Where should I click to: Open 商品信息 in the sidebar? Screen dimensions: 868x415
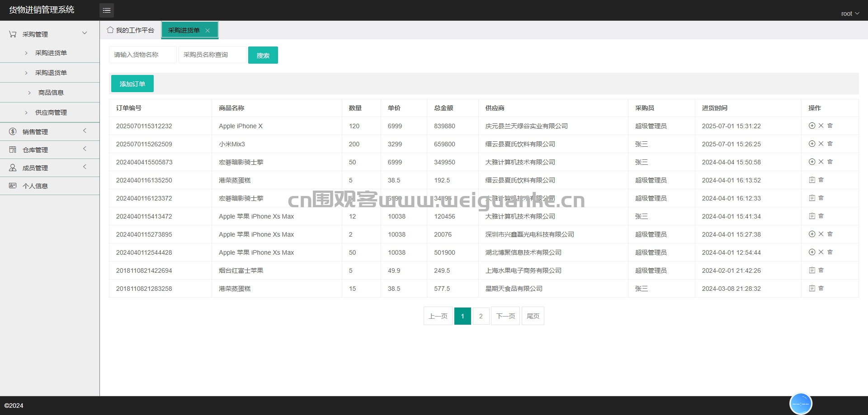coord(51,93)
